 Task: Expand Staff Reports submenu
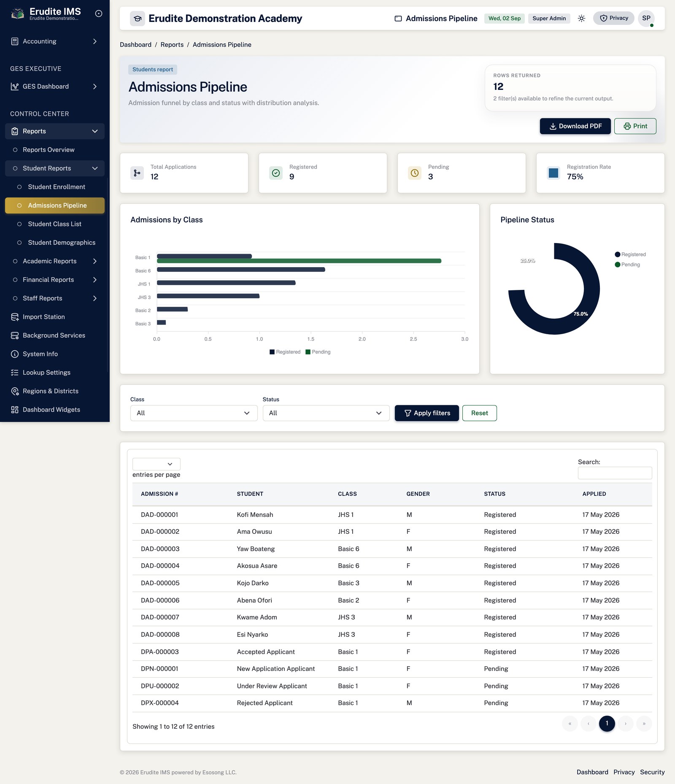[55, 298]
